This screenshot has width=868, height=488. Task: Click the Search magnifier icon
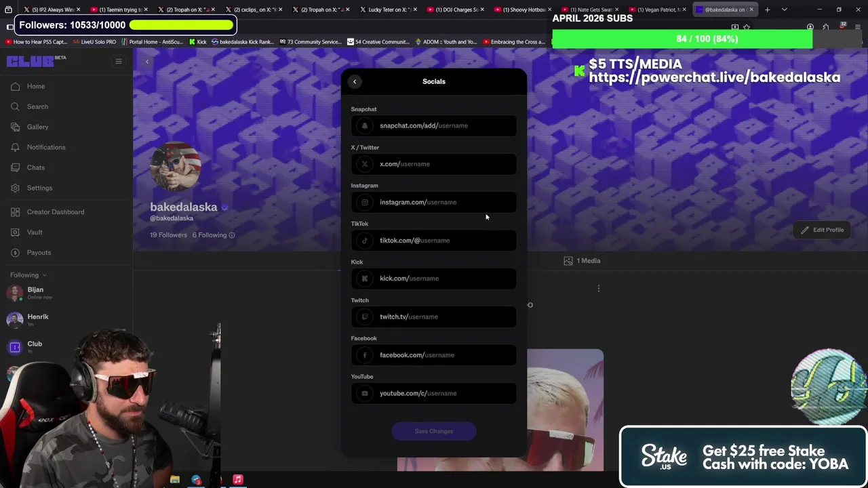[15, 106]
